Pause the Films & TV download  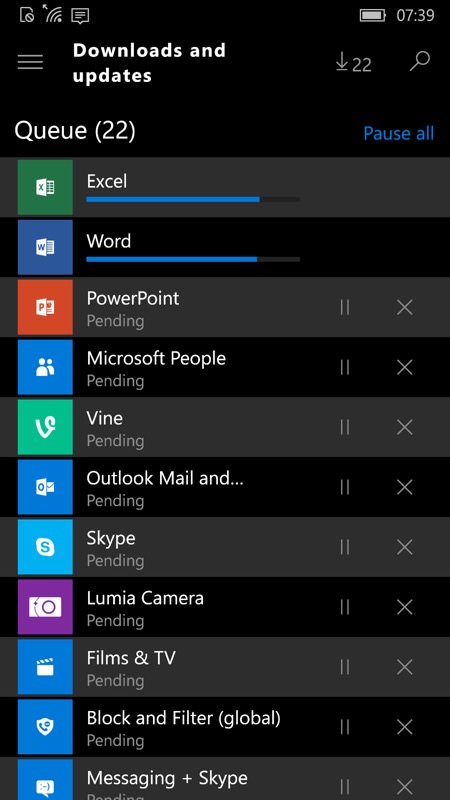345,666
